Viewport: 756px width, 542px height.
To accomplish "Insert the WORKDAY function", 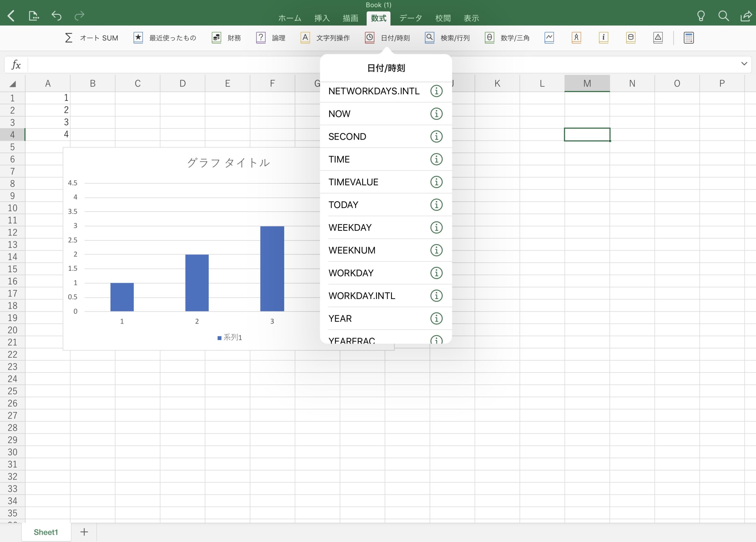I will click(351, 273).
